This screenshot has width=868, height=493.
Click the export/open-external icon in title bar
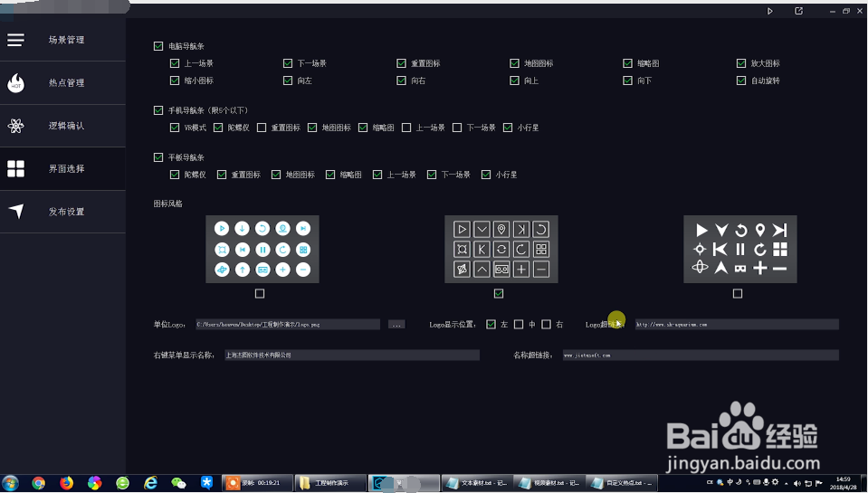[798, 11]
